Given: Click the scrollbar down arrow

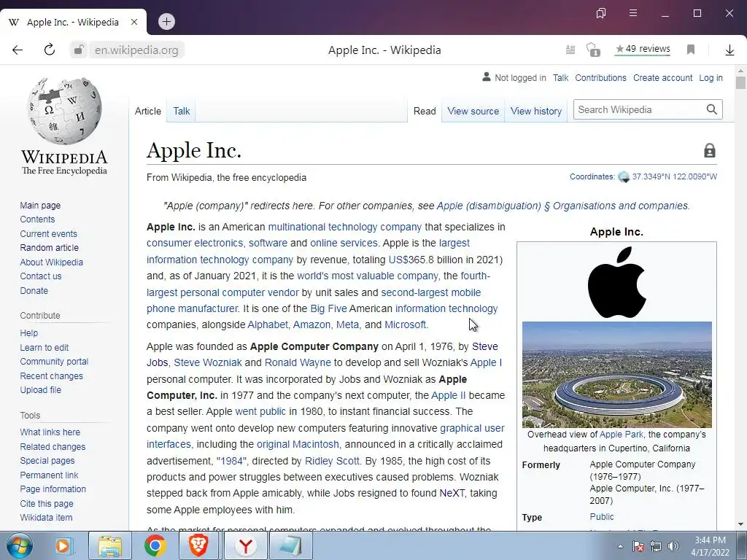Looking at the screenshot, I should [x=740, y=525].
